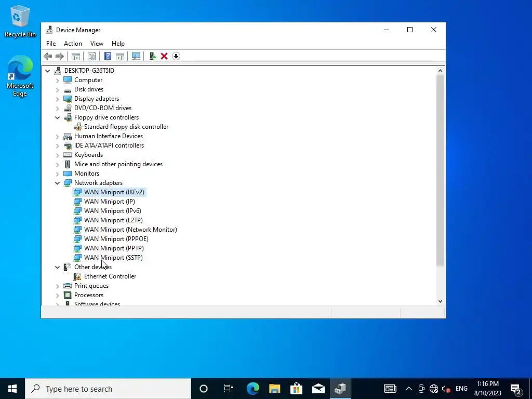Click the Mice and other pointing devices icon
532x399 pixels.
click(x=68, y=164)
